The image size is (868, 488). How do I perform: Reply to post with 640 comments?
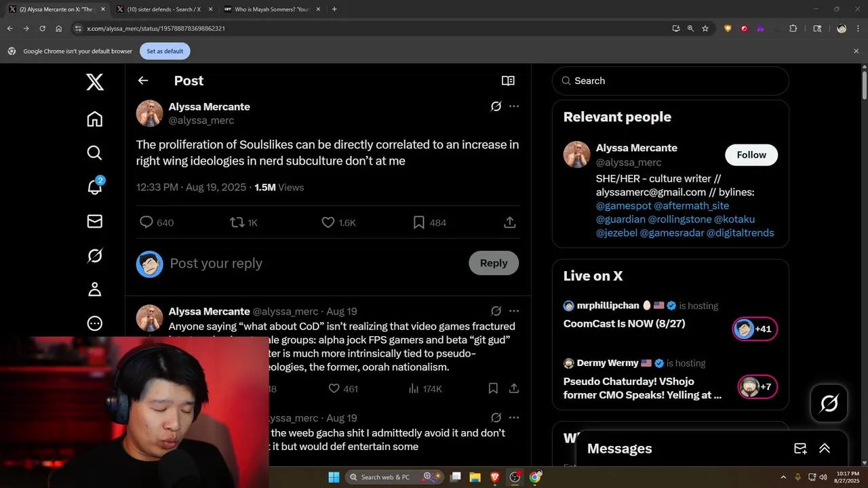click(x=156, y=222)
